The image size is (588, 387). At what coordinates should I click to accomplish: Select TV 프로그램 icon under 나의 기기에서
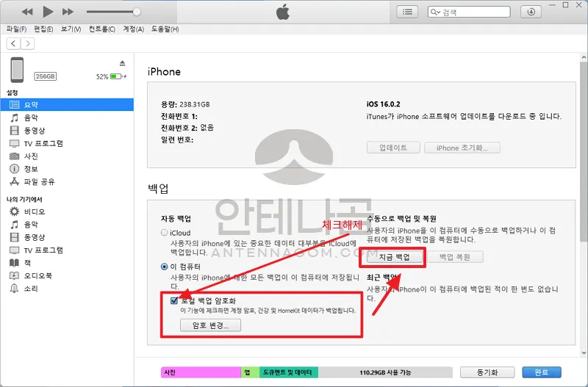click(x=14, y=250)
